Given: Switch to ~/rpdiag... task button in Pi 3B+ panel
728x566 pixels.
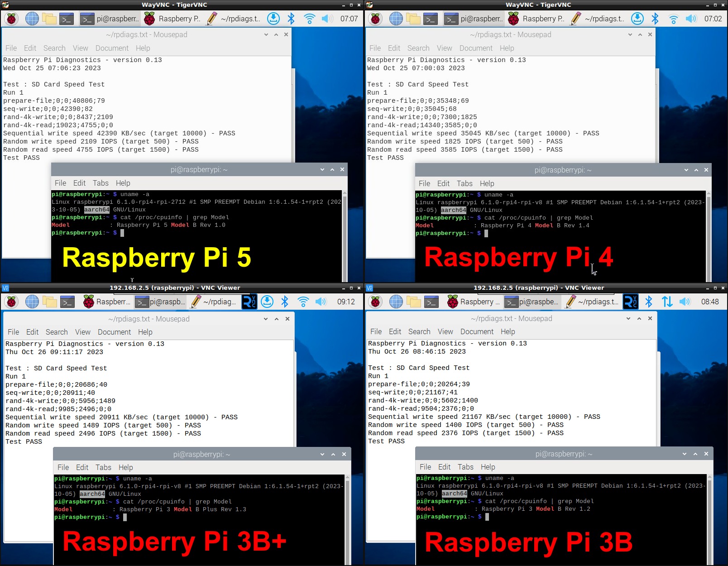Looking at the screenshot, I should (214, 302).
